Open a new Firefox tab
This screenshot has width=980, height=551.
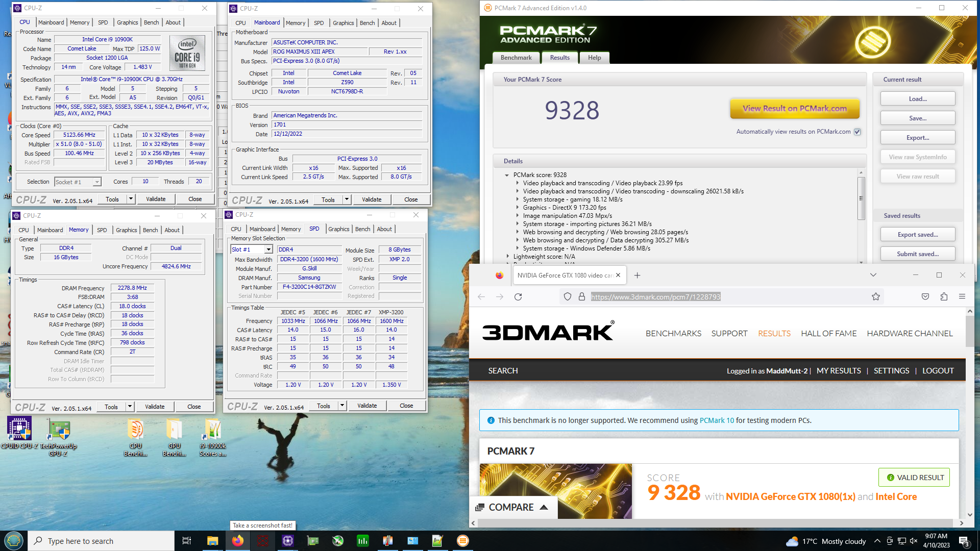(637, 275)
